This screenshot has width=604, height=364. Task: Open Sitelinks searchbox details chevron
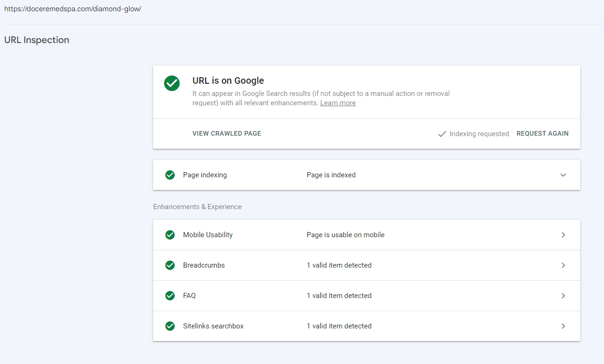point(563,326)
